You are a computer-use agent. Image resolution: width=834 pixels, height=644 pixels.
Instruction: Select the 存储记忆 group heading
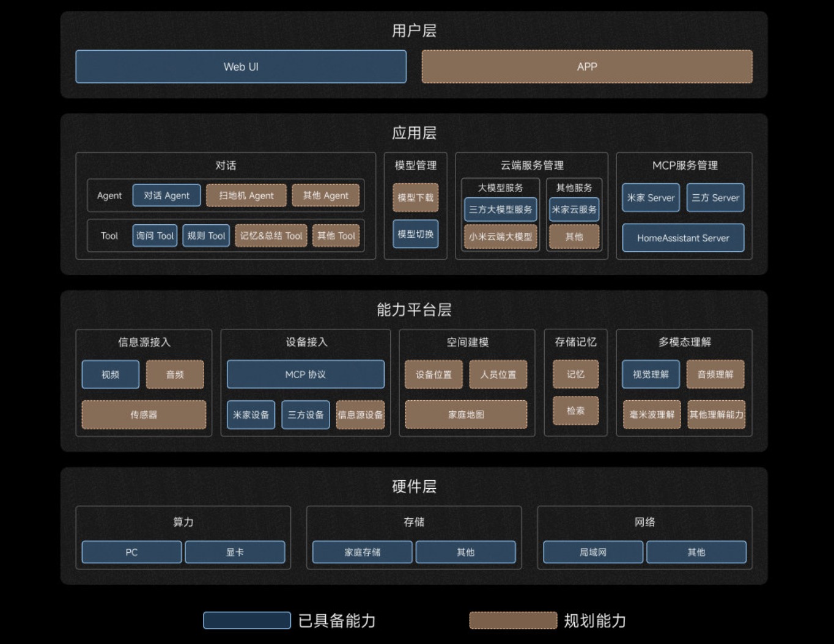(x=575, y=342)
